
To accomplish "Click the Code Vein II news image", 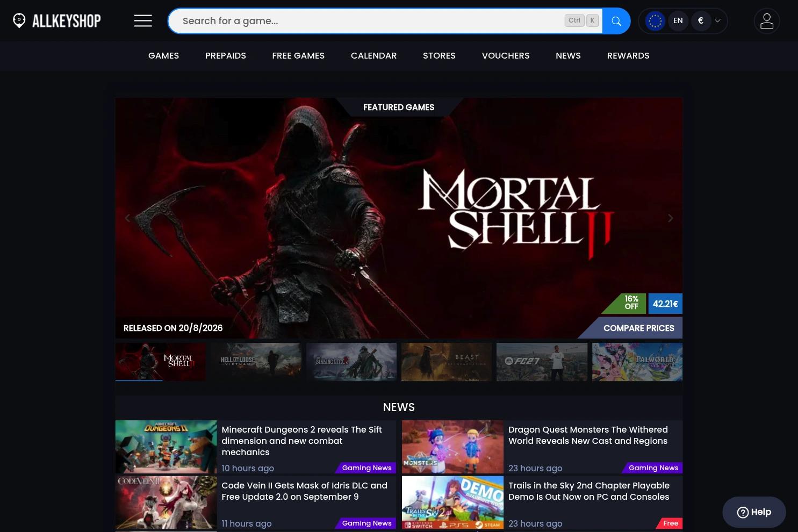I will click(x=166, y=502).
